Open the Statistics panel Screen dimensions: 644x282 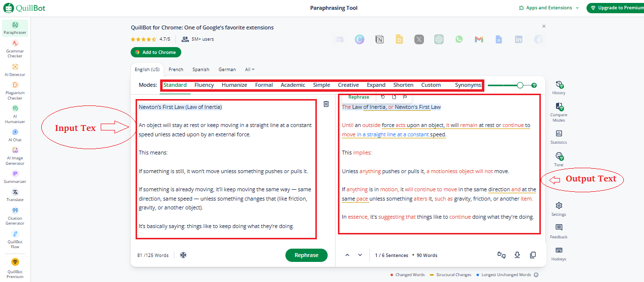tap(559, 137)
